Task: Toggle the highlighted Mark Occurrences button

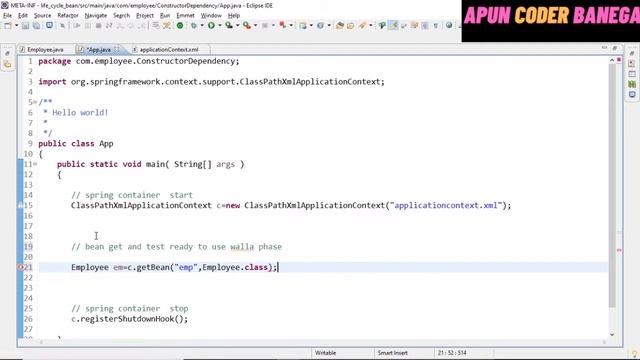Action: coord(393,25)
